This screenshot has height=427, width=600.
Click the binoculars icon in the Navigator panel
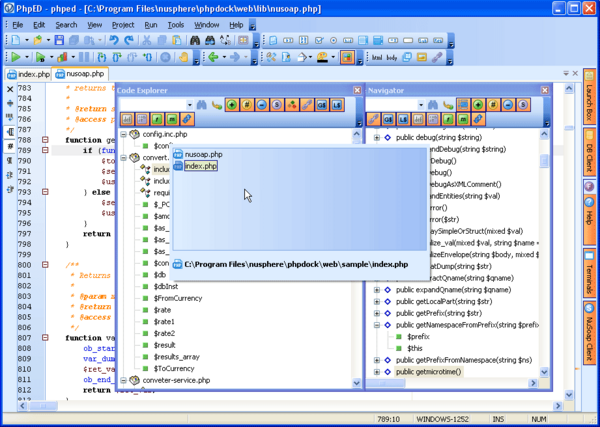pos(433,104)
